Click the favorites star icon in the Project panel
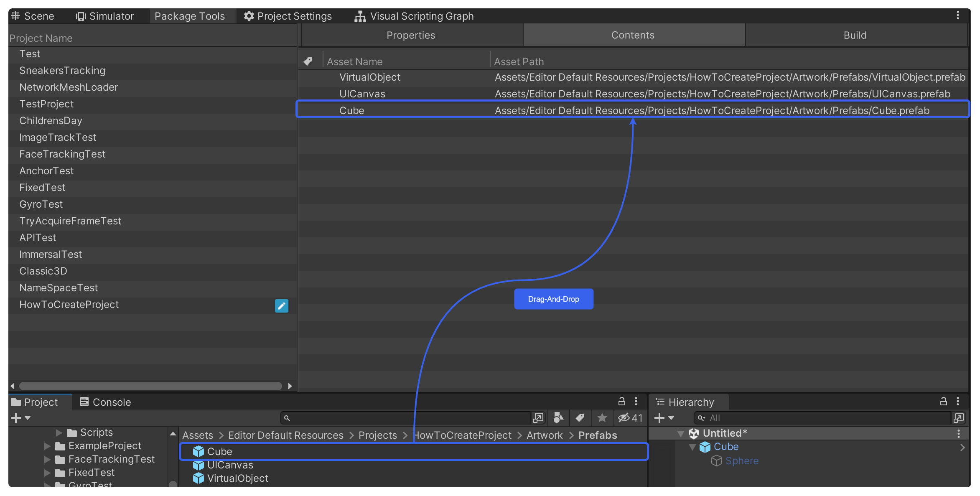Screen dimensions: 980x496 (x=602, y=417)
